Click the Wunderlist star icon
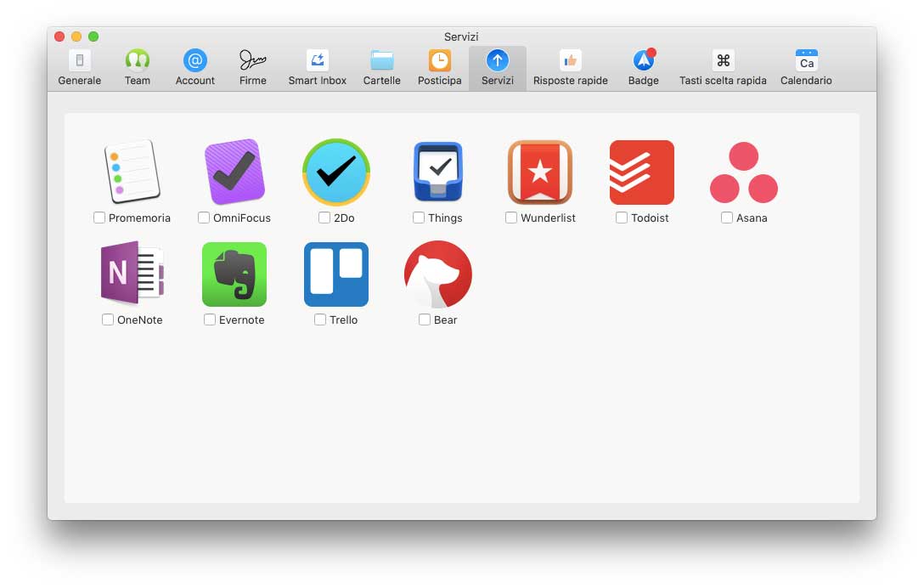The width and height of the screenshot is (924, 588). pyautogui.click(x=540, y=172)
